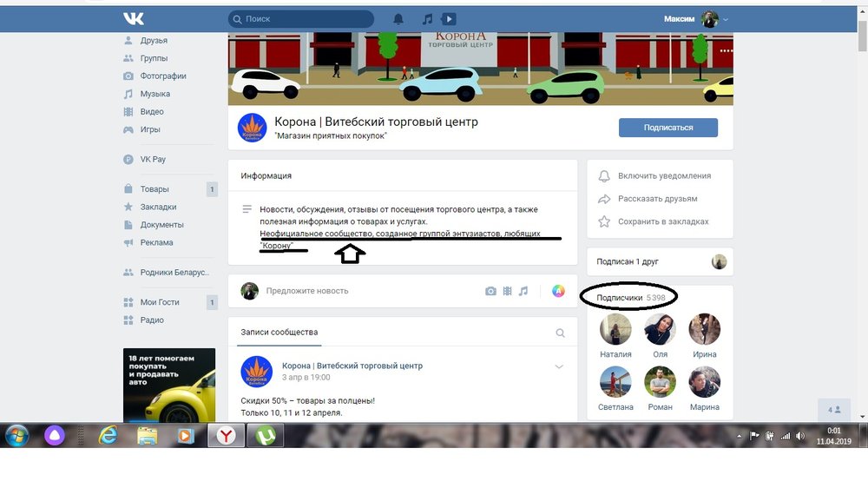
Task: Expand post options chevron on Корона post
Action: tap(559, 366)
